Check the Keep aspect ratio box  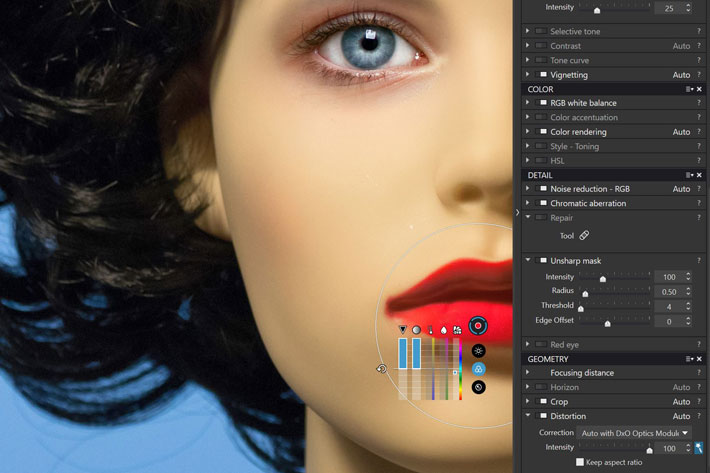point(580,462)
